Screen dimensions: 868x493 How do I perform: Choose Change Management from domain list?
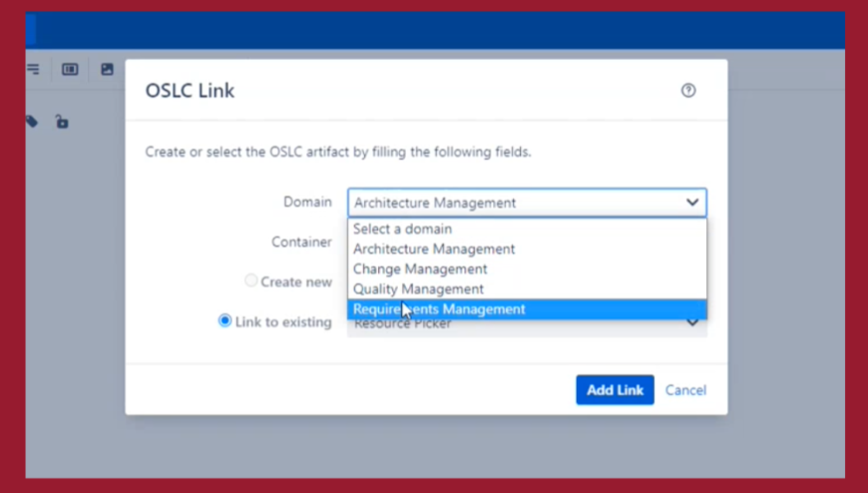(527, 268)
